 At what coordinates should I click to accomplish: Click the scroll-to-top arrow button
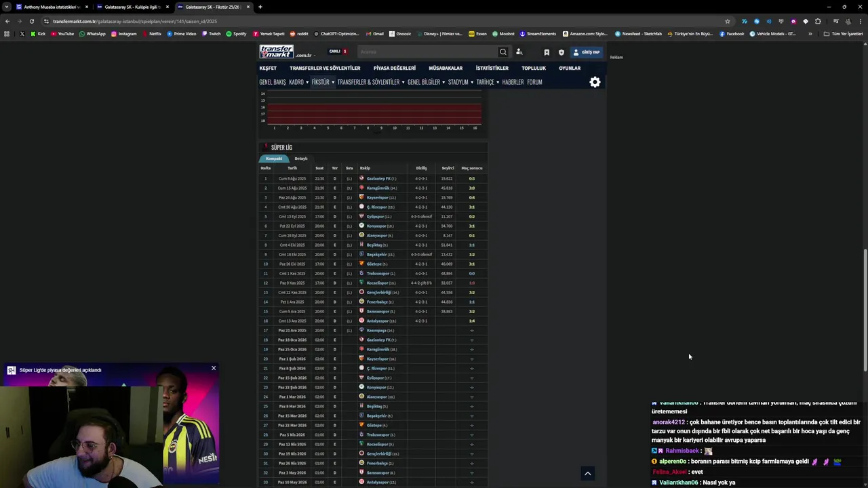(588, 474)
